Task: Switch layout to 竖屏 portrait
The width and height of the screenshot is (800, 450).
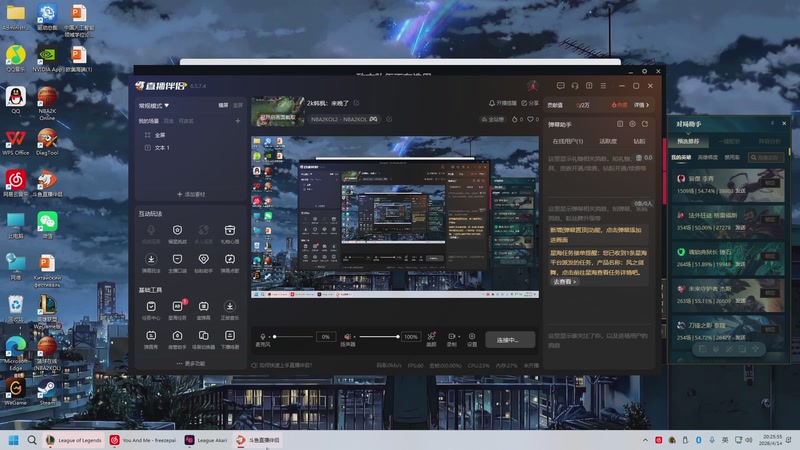Action: pyautogui.click(x=238, y=105)
